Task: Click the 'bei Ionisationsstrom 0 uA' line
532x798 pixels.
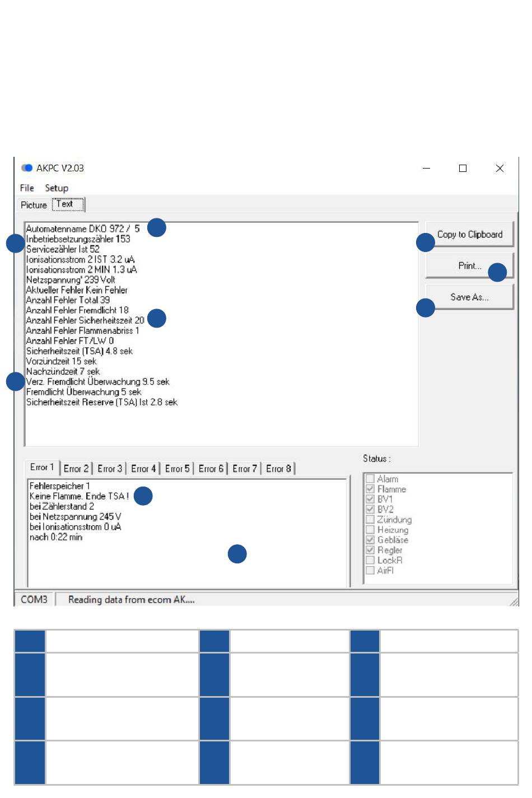Action: click(75, 526)
